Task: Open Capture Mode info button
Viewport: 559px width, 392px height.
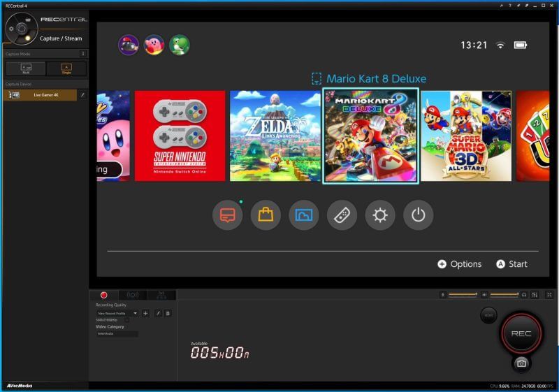Action: (x=83, y=53)
